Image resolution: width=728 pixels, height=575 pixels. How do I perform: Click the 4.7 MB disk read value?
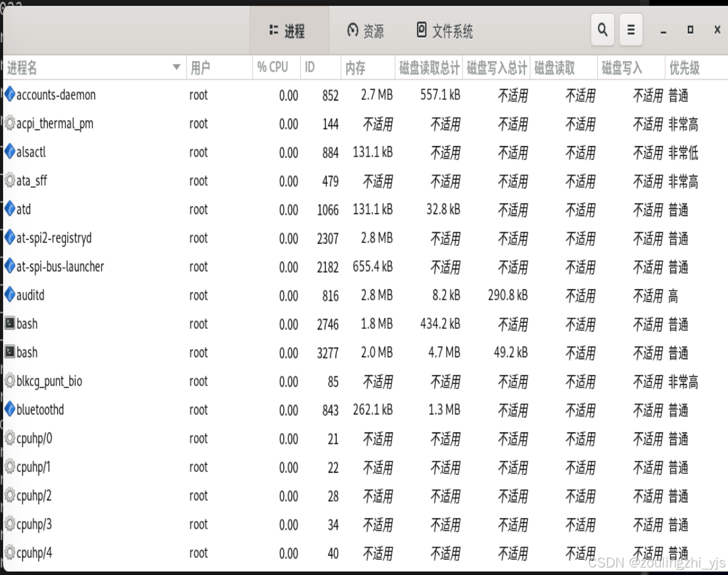pos(444,353)
